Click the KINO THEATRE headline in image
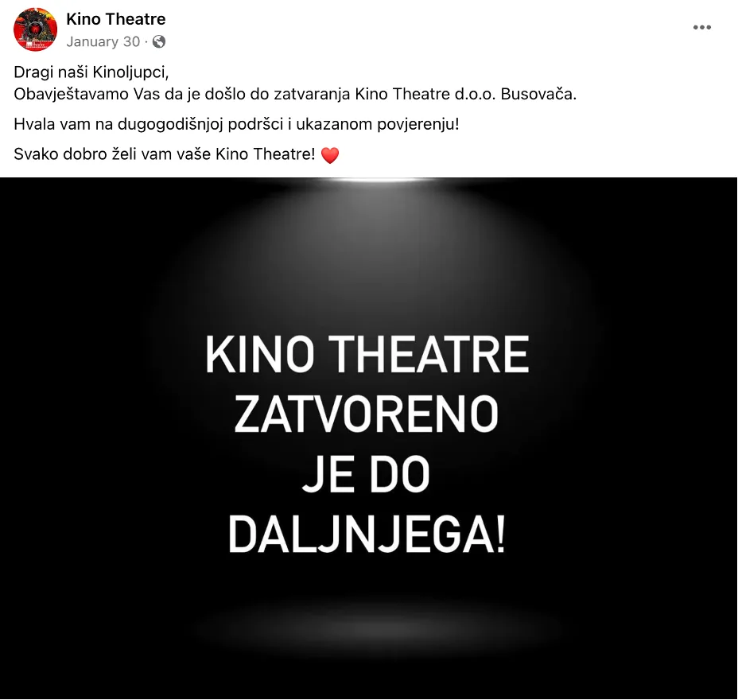Image resolution: width=738 pixels, height=700 pixels. click(367, 355)
